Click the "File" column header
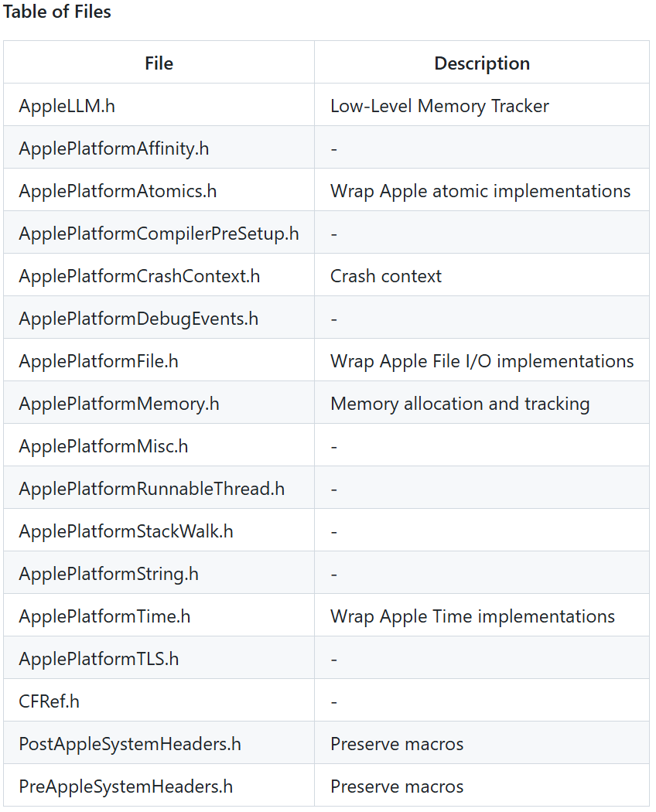Viewport: 656px width, 812px height. pos(159,63)
